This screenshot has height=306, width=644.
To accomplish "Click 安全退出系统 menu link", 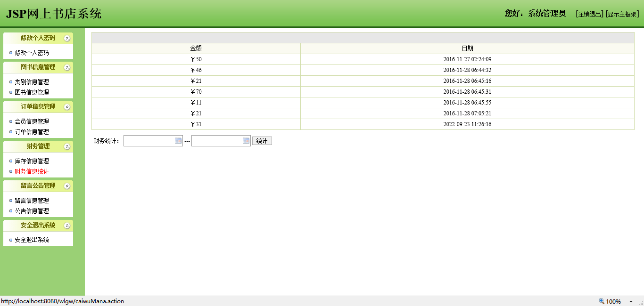I will (x=32, y=240).
